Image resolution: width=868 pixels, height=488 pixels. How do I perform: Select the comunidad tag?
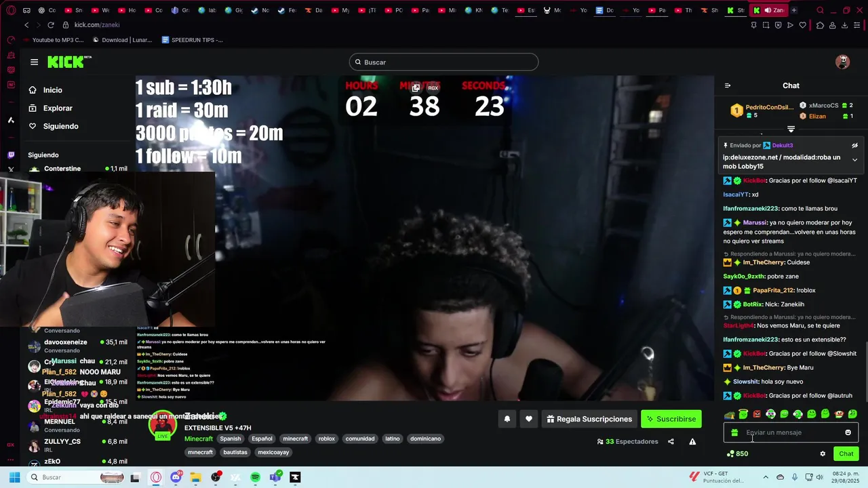(360, 439)
